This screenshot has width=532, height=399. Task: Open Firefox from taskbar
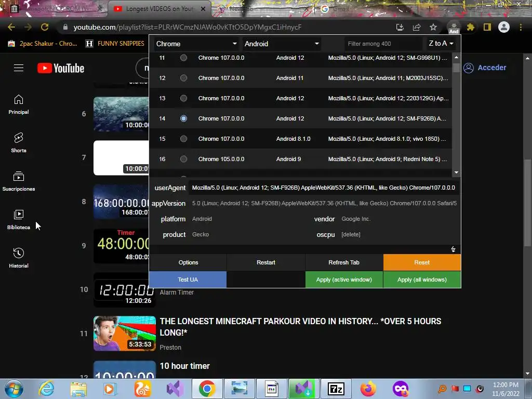point(368,389)
